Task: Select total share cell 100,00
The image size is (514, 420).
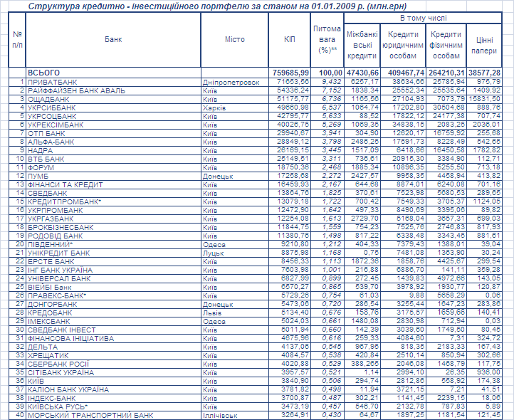Action: 327,73
